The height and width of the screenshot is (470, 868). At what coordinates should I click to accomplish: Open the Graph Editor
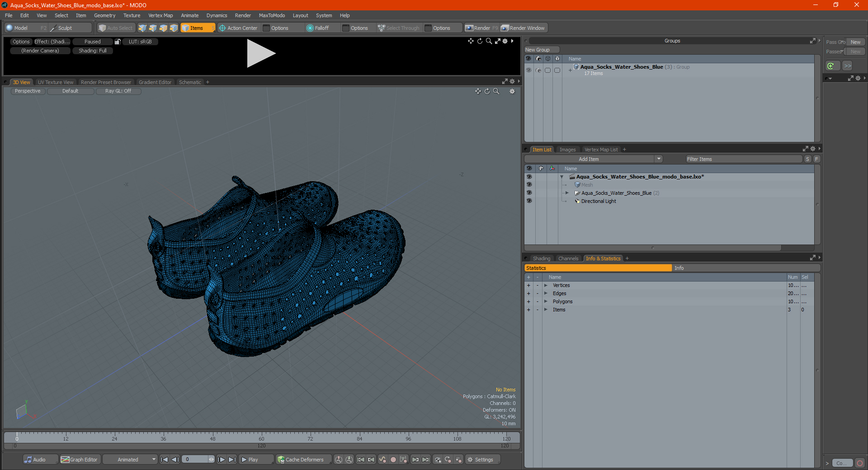pyautogui.click(x=80, y=460)
